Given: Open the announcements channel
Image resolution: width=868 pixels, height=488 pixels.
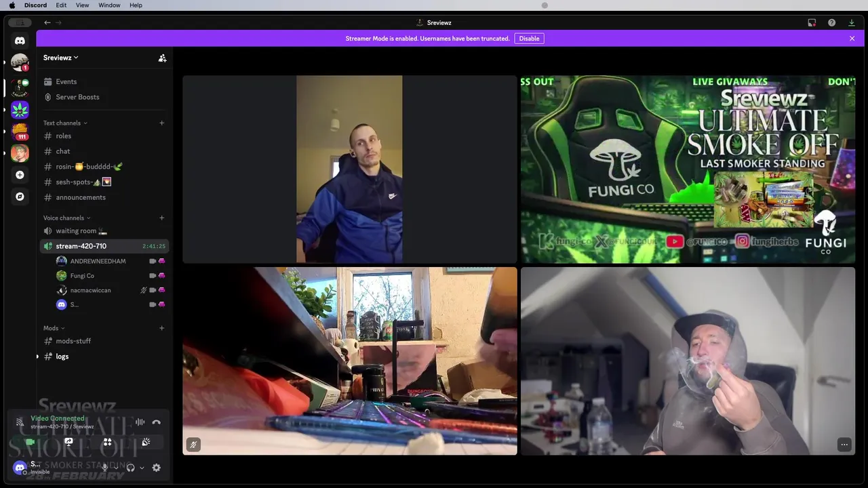Looking at the screenshot, I should tap(104, 197).
